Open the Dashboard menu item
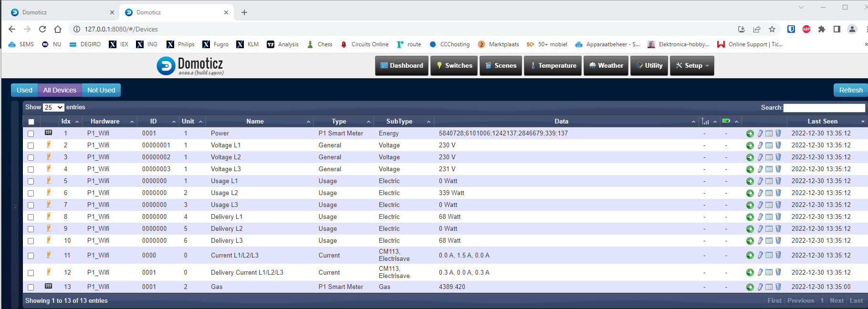This screenshot has width=868, height=309. [x=402, y=66]
